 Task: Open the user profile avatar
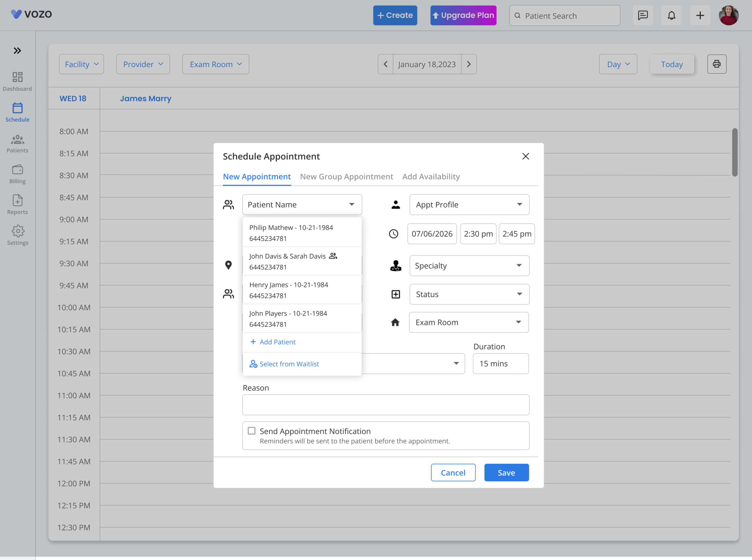coord(728,16)
